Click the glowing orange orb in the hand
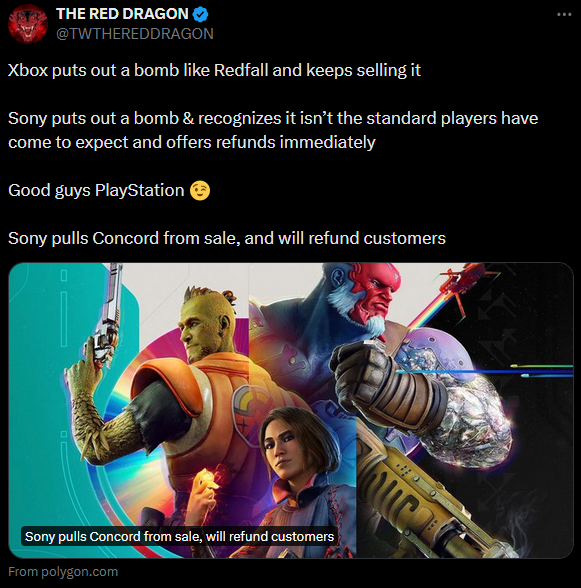This screenshot has width=581, height=588. click(x=208, y=479)
